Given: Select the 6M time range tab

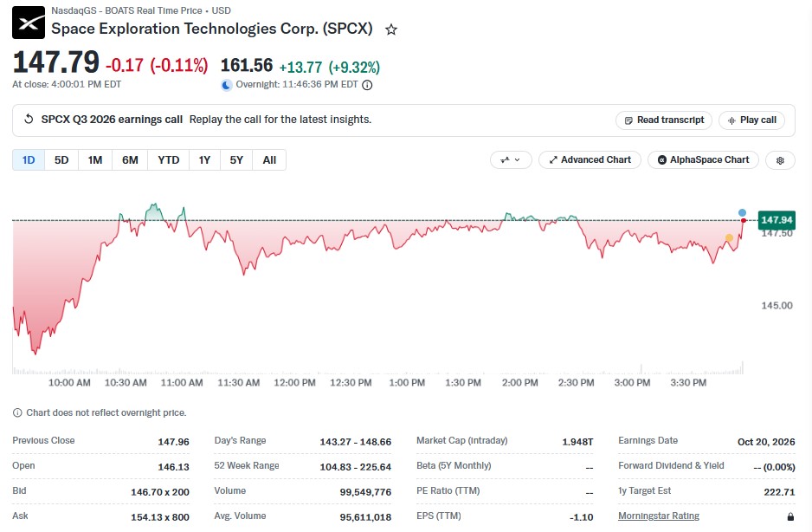Looking at the screenshot, I should coord(130,160).
